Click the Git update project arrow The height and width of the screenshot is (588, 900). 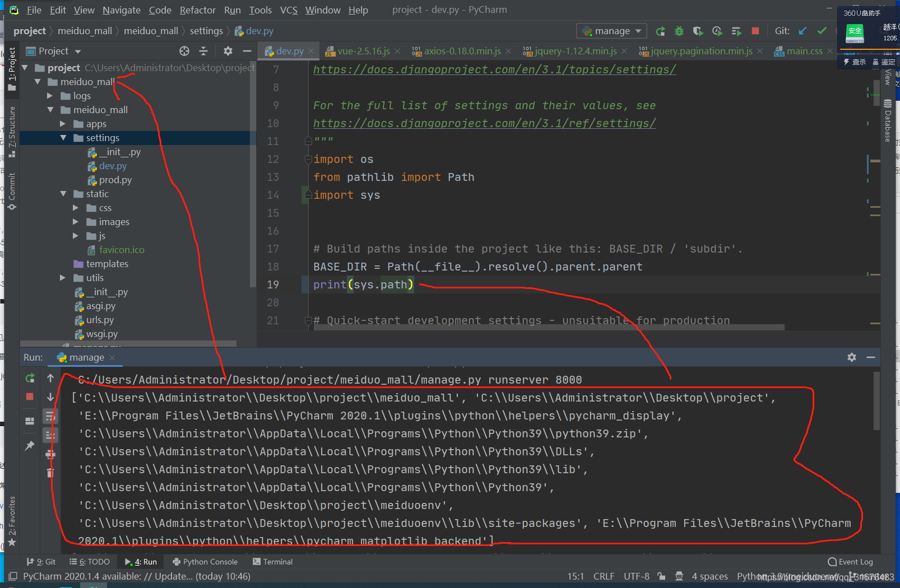(803, 31)
